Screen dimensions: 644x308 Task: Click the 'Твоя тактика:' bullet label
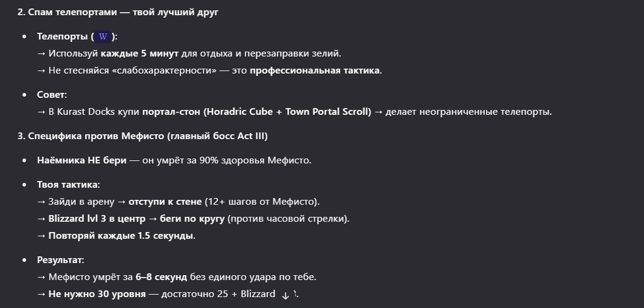point(68,185)
